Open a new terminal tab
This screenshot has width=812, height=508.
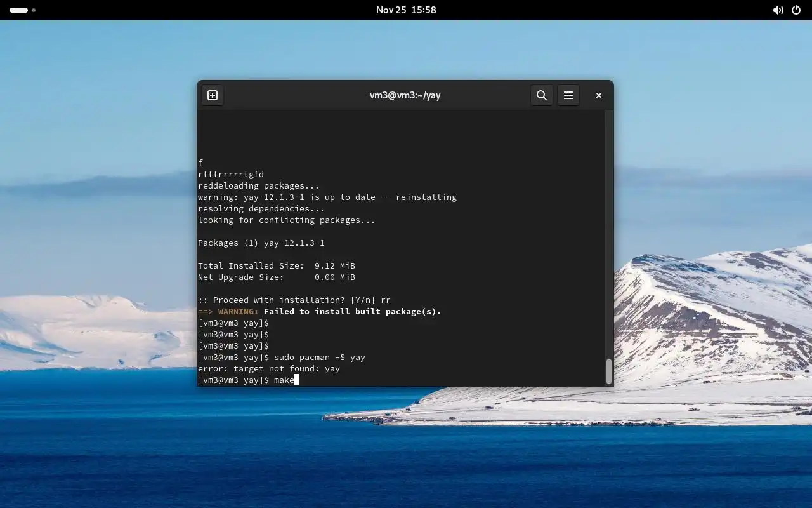213,95
